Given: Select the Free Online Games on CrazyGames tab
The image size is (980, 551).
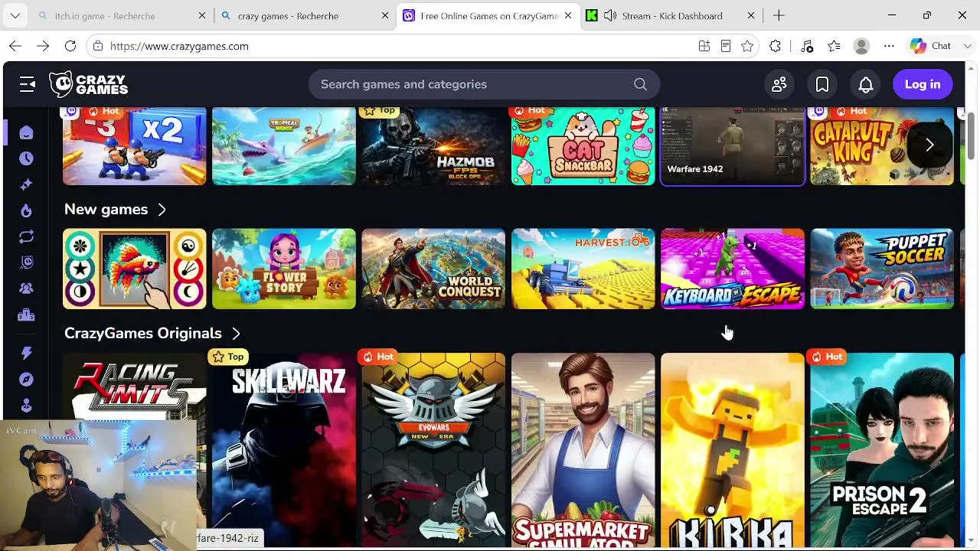Looking at the screenshot, I should point(489,15).
